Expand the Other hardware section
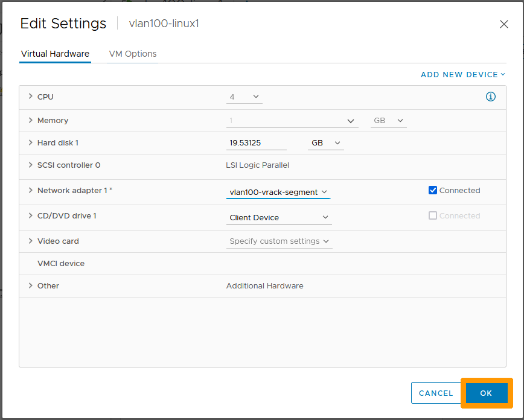This screenshot has width=524, height=420. pyautogui.click(x=30, y=285)
